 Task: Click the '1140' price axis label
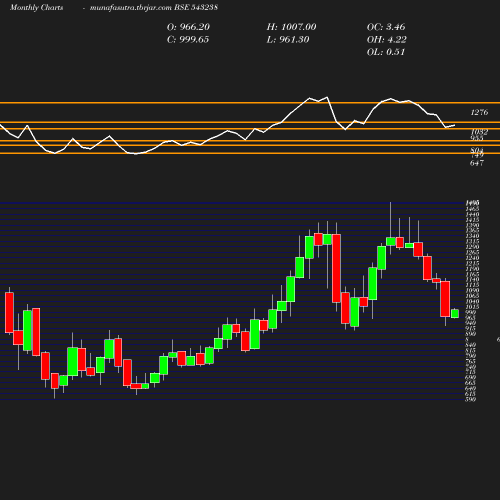point(472,279)
